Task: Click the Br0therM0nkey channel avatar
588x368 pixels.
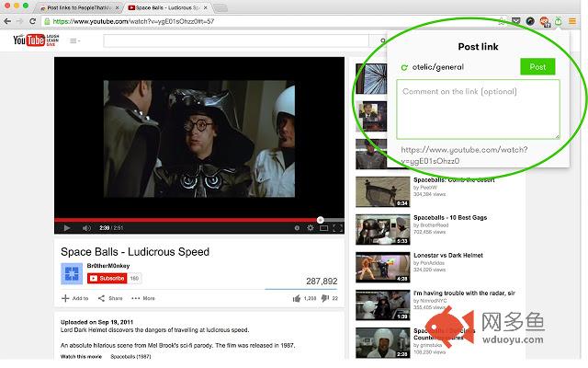Action: [72, 274]
